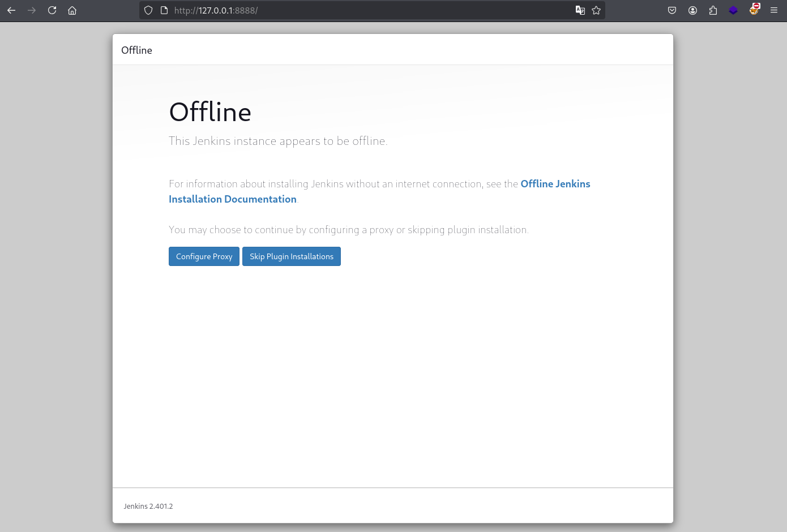Click the Configure Proxy button
This screenshot has height=532, width=787.
204,256
